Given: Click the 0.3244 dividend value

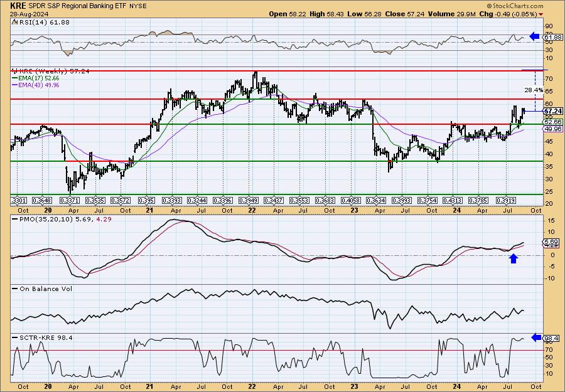Looking at the screenshot, I should (x=197, y=200).
